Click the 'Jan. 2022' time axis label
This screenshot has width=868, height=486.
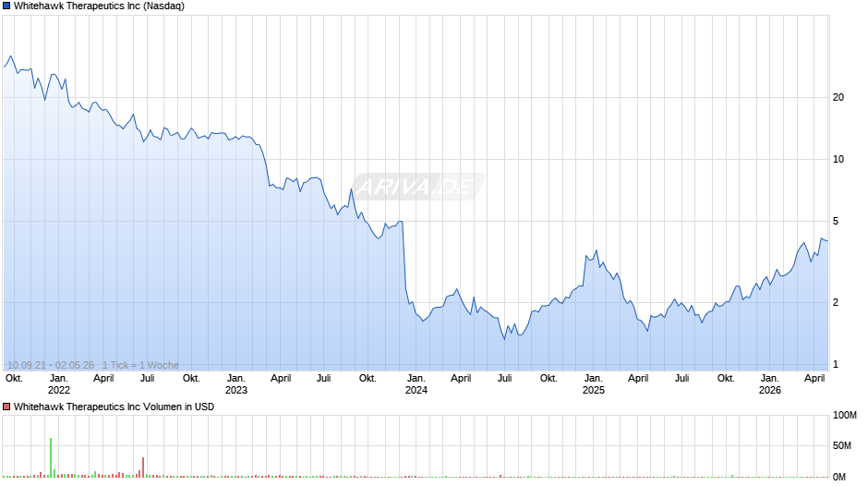click(x=59, y=384)
